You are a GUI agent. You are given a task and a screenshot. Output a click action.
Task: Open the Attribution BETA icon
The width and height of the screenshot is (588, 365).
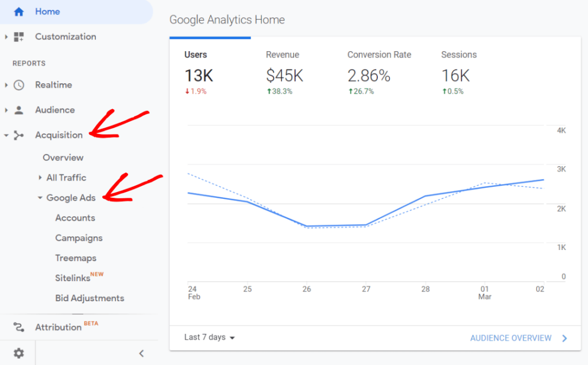(18, 326)
